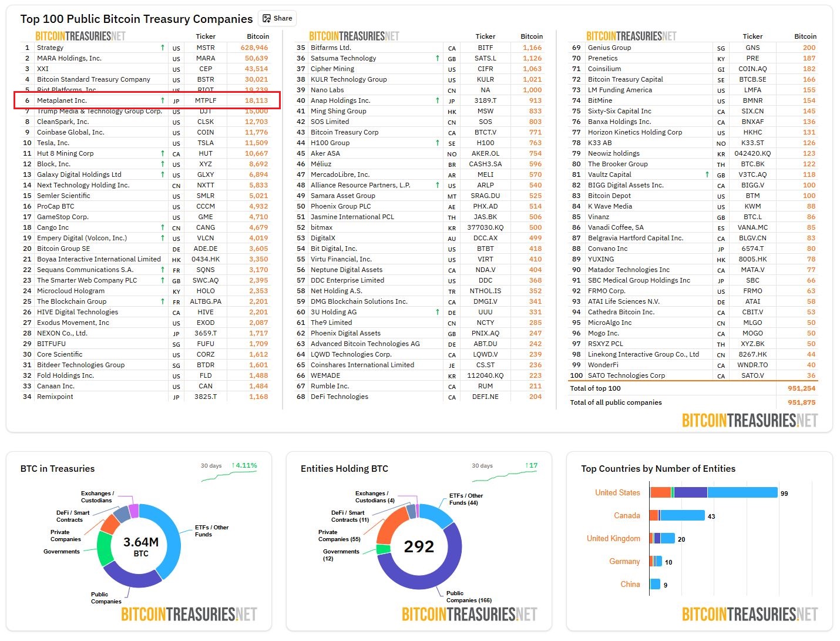Open the Tesla, Inc. entry
Image resolution: width=840 pixels, height=641 pixels.
(x=53, y=143)
